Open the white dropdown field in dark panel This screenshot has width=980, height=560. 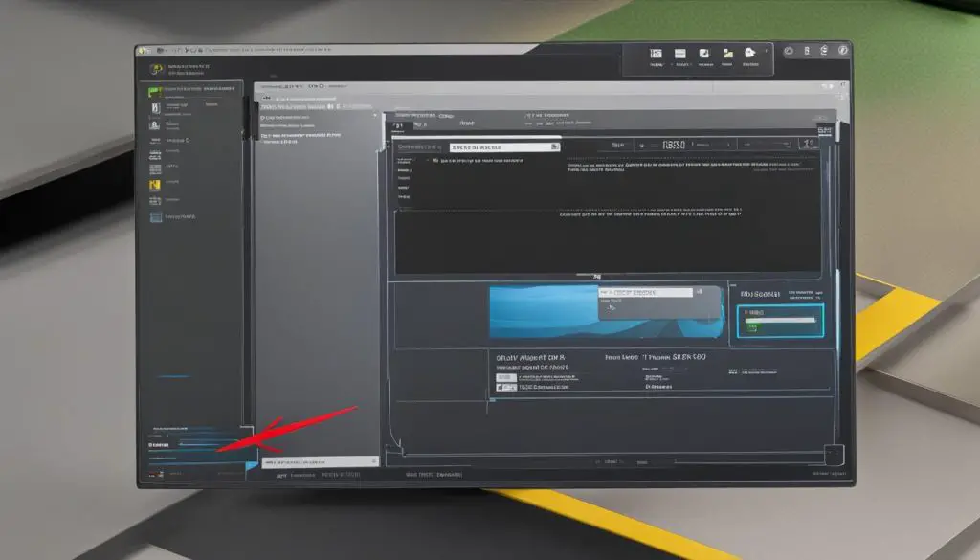pyautogui.click(x=503, y=147)
